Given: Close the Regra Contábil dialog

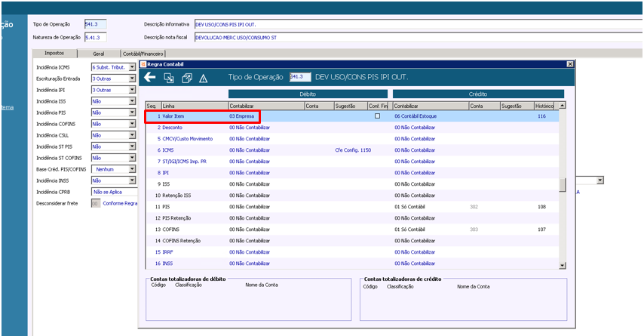Looking at the screenshot, I should click(570, 64).
